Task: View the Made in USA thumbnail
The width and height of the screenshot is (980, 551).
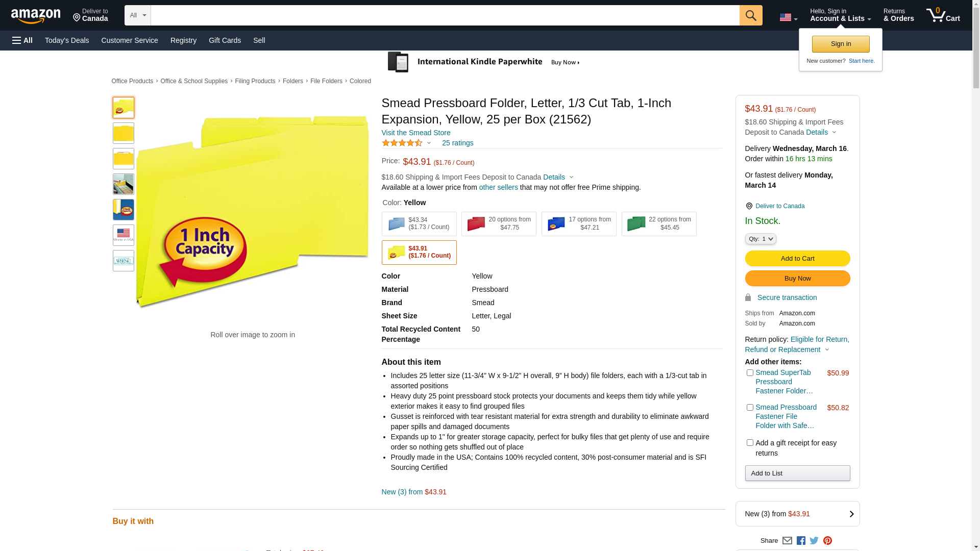Action: tap(124, 235)
